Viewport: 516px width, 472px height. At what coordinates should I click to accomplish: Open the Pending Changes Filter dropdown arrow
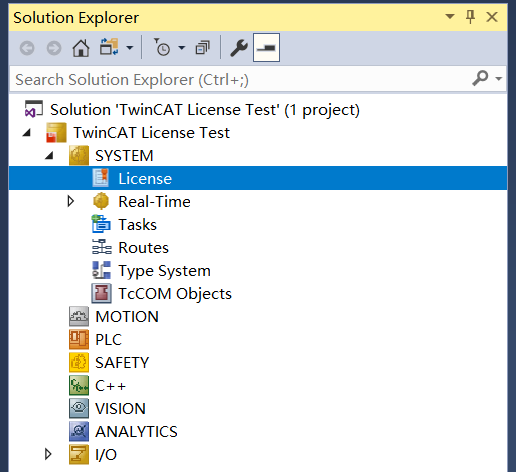pos(182,48)
